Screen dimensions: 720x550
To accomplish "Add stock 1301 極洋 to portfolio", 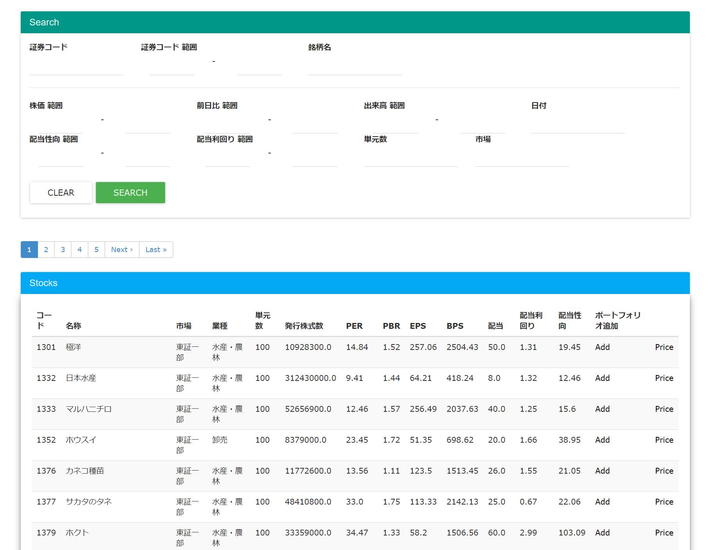I will coord(602,347).
